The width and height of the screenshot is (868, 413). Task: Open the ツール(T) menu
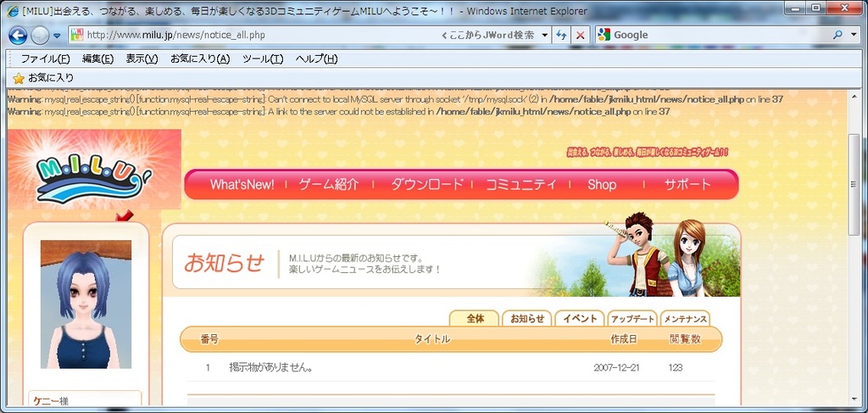point(262,59)
